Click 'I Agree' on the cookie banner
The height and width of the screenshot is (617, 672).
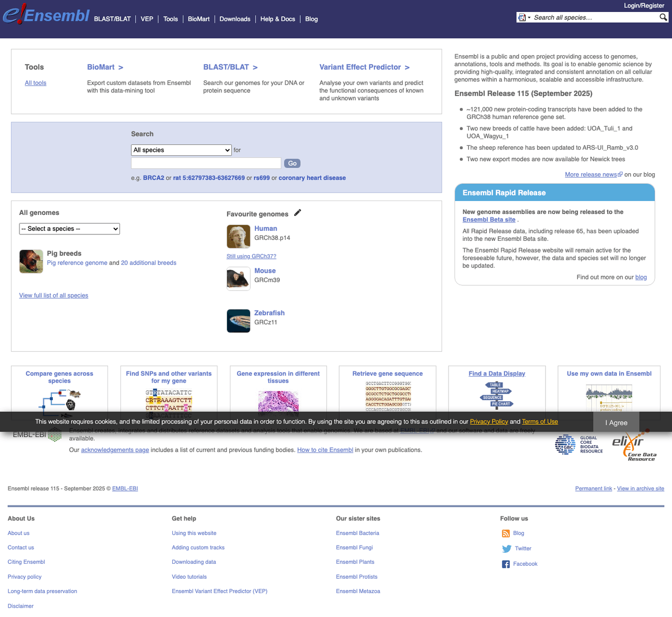coord(616,422)
